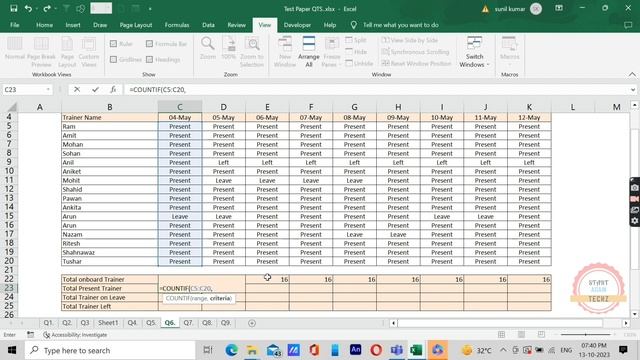
Task: Hide the current window
Action: click(356, 52)
